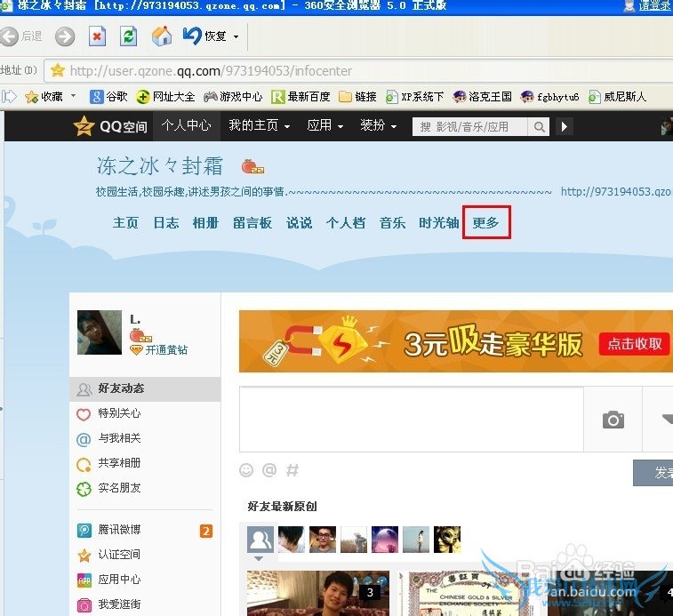Screen dimensions: 673x616
Task: Open the 洛克王国 bookmark
Action: tap(482, 97)
